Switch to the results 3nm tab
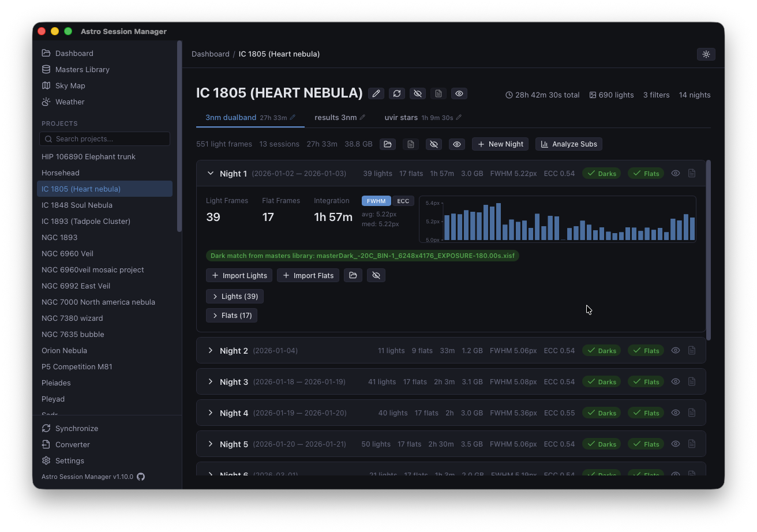Image resolution: width=757 pixels, height=532 pixels. [335, 117]
